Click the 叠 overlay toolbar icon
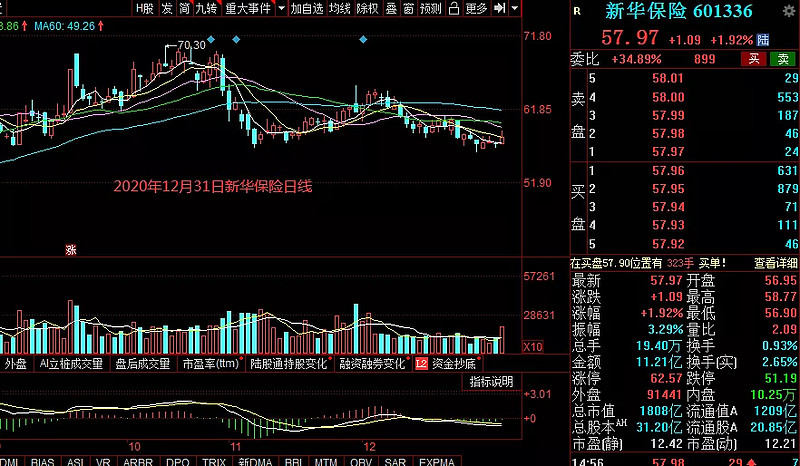 (x=391, y=8)
